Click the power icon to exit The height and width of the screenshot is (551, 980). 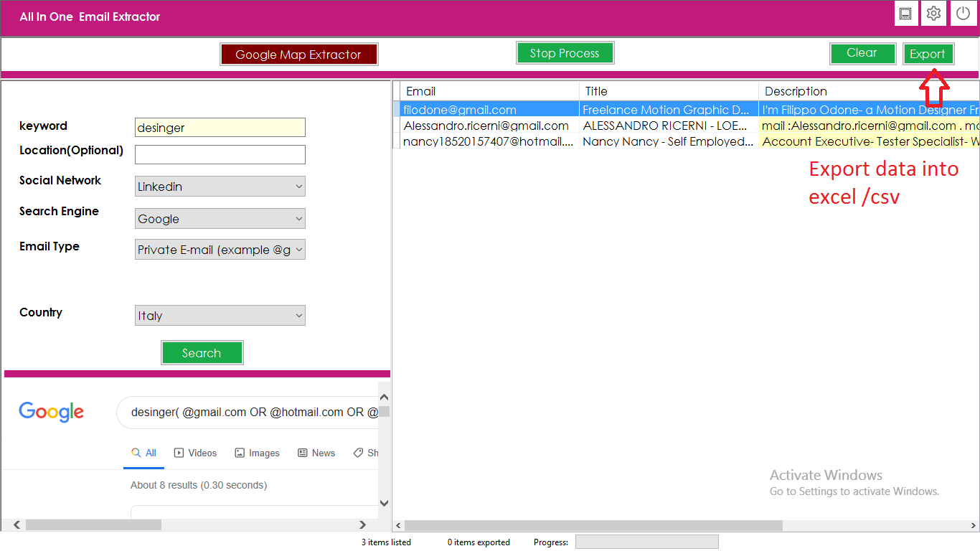click(963, 14)
